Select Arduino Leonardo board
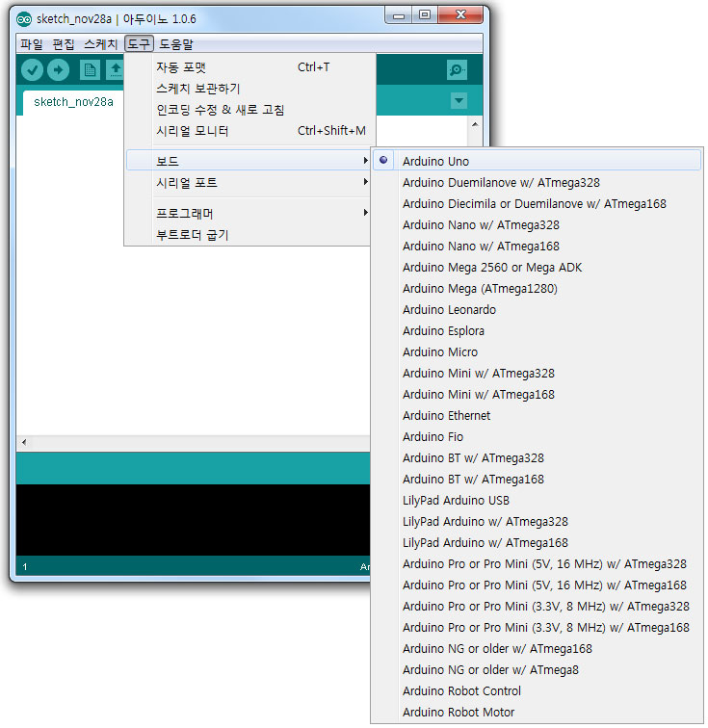 [537, 310]
